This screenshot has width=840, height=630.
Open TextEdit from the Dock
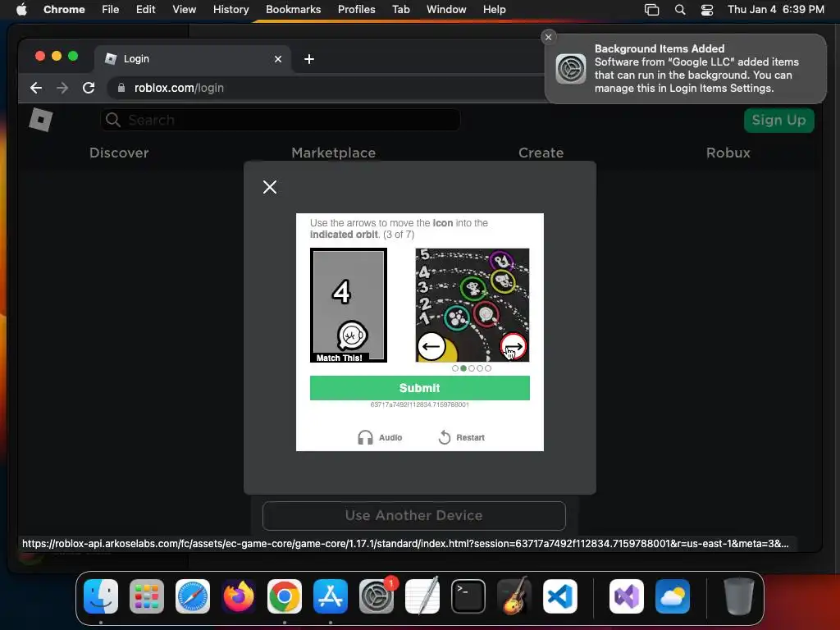pos(422,596)
